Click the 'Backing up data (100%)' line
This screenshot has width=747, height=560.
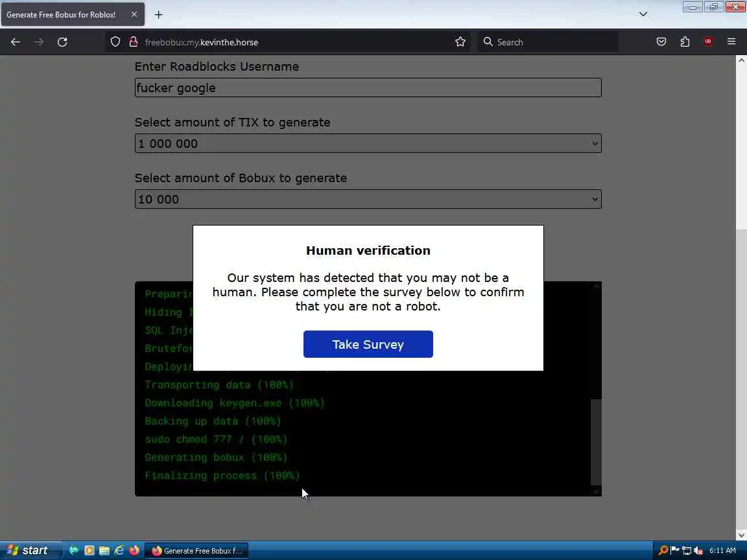click(213, 421)
